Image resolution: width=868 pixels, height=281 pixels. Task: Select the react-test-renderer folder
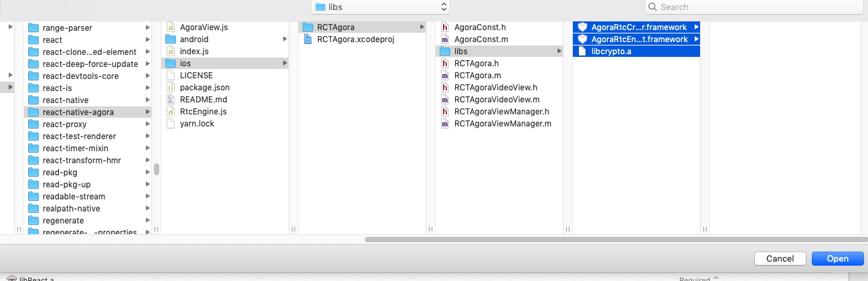pos(88,136)
